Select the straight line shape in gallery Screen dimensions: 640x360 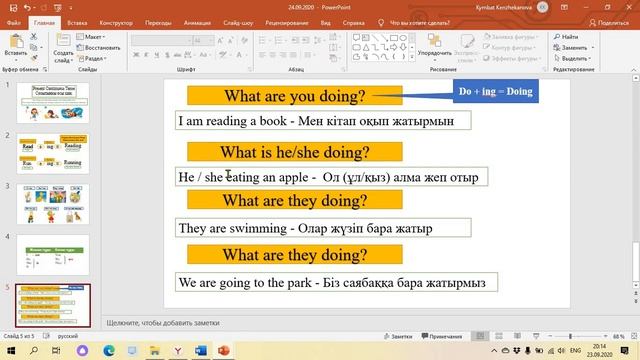pos(375,38)
